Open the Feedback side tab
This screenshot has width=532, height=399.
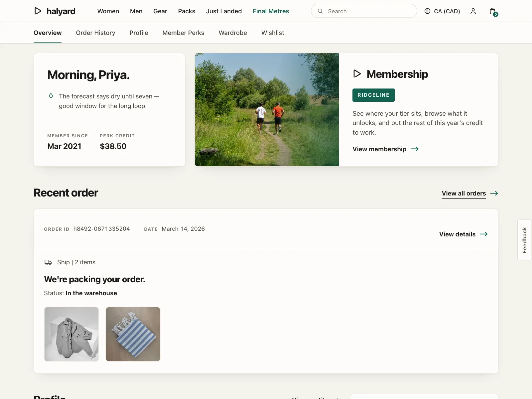pos(525,240)
